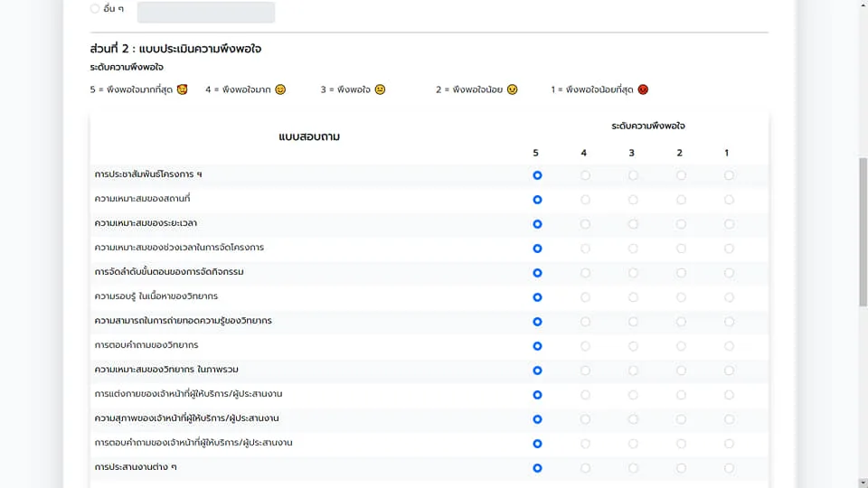Click the most-satisfied emoji beside level 5

tap(182, 89)
